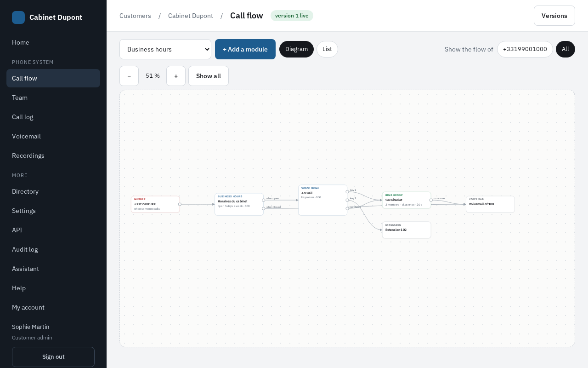The width and height of the screenshot is (588, 368).
Task: Open Home in the sidebar
Action: point(53,42)
